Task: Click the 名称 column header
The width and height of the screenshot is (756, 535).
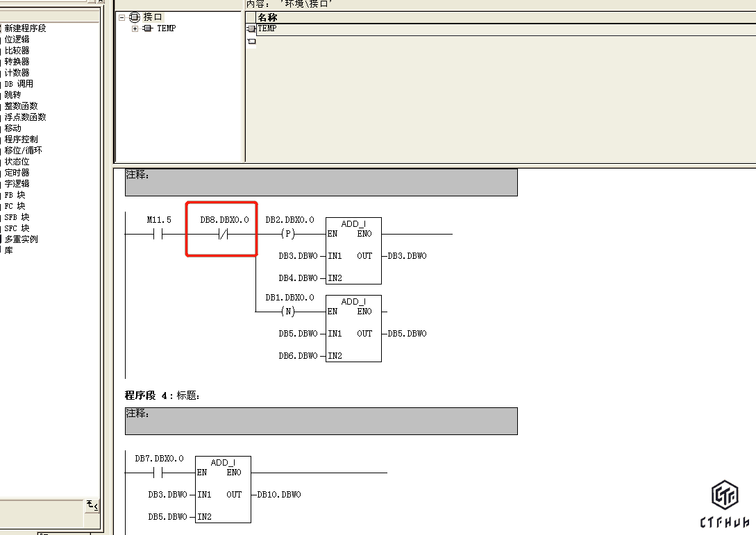Action: pos(267,17)
